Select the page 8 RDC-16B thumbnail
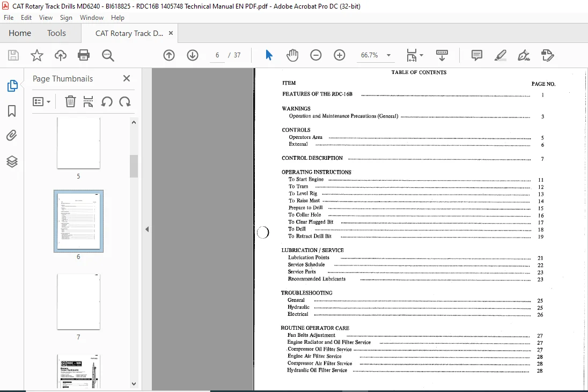 click(78, 371)
